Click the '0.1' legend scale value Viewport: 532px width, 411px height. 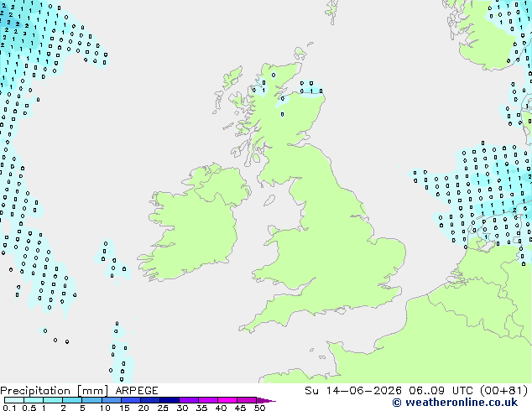[9, 408]
